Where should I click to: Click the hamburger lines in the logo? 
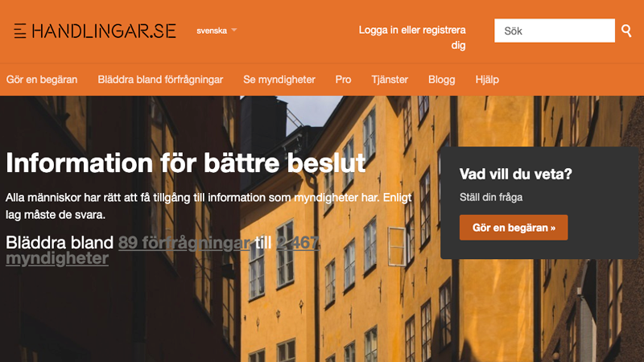point(19,31)
